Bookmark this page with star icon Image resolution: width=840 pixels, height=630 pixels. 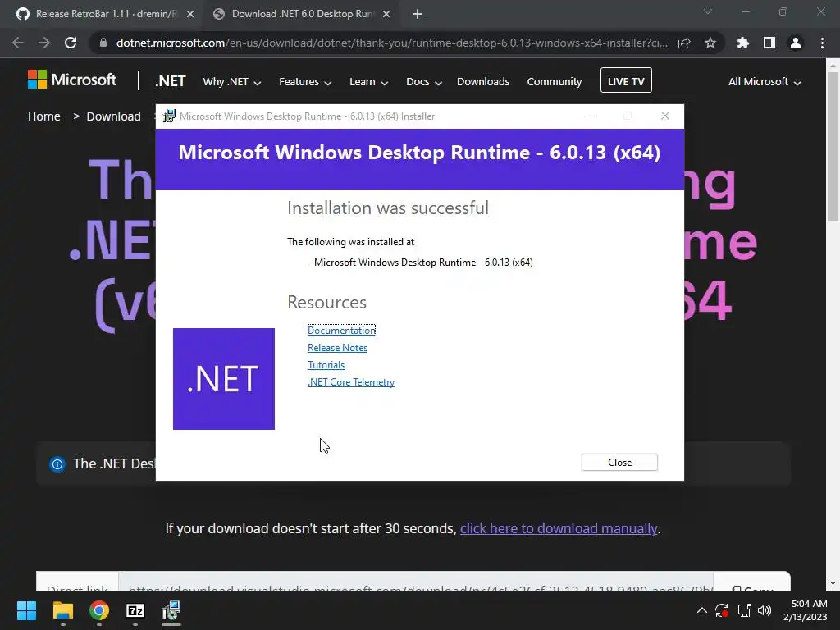(x=710, y=43)
